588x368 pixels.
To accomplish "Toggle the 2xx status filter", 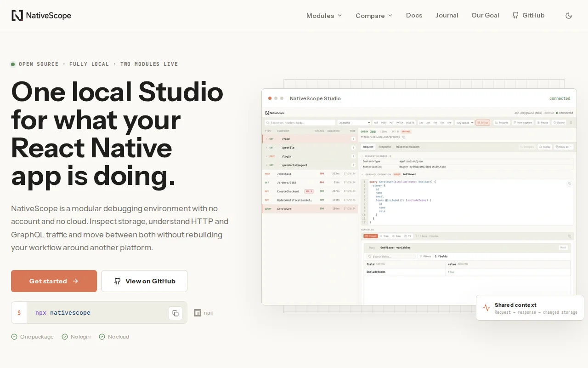I will point(421,123).
